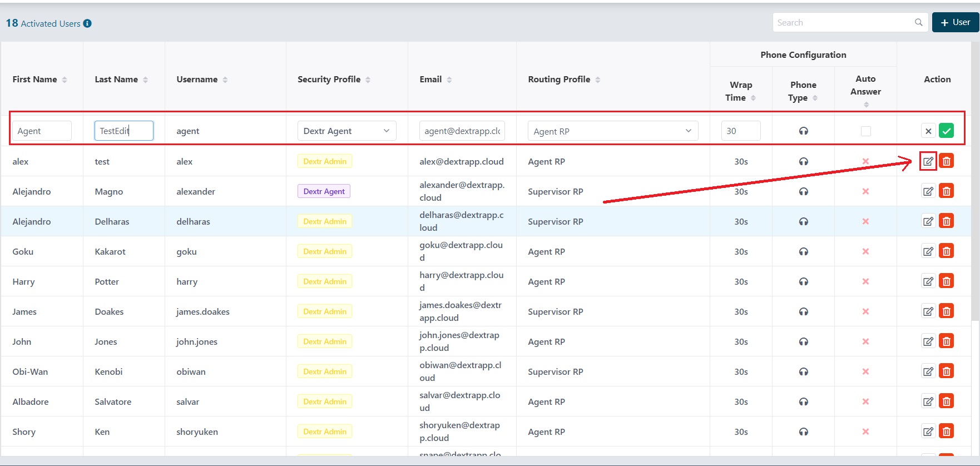
Task: Click the Dextr Admin badge for alex
Action: tap(325, 161)
